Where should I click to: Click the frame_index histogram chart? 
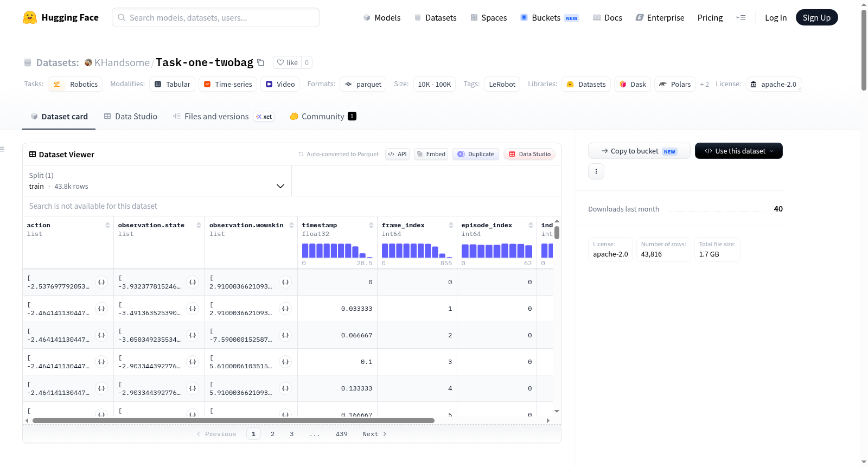pos(417,251)
